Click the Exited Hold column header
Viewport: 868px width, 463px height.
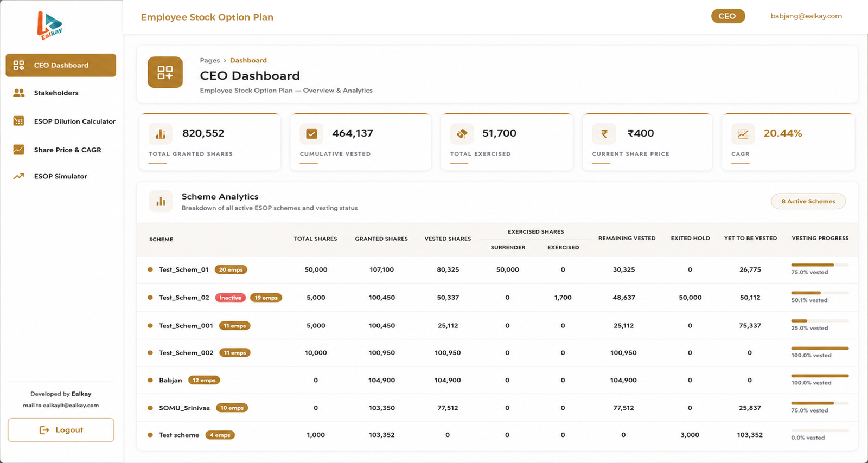point(690,238)
